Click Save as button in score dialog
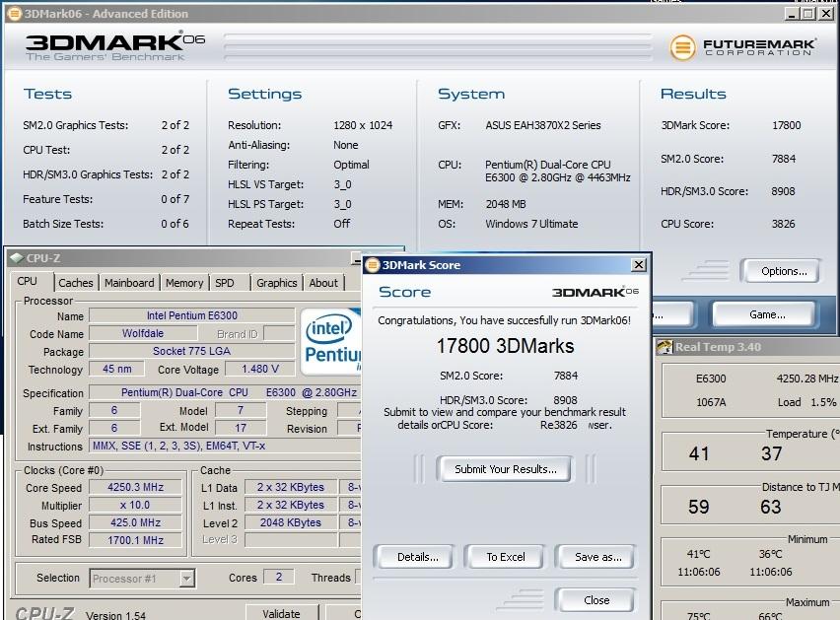Image resolution: width=840 pixels, height=620 pixels. coord(597,557)
